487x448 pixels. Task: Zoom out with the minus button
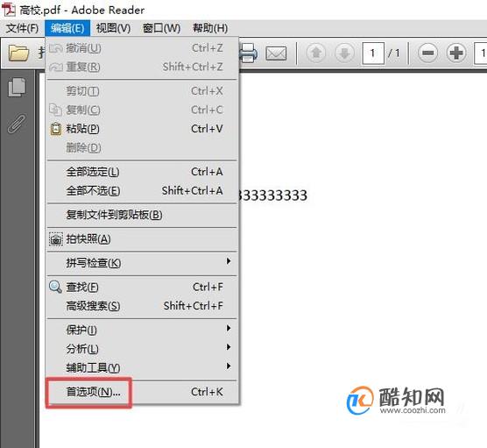click(427, 53)
